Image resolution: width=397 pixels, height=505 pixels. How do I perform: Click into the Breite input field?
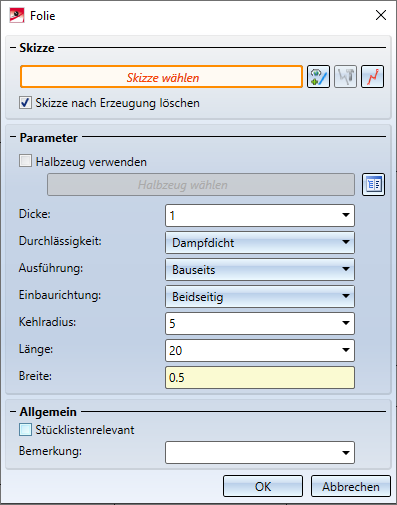tap(260, 377)
